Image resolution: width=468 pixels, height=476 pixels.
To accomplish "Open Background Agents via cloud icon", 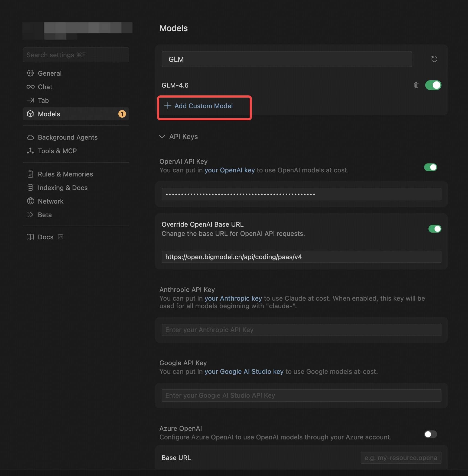I will (x=31, y=137).
